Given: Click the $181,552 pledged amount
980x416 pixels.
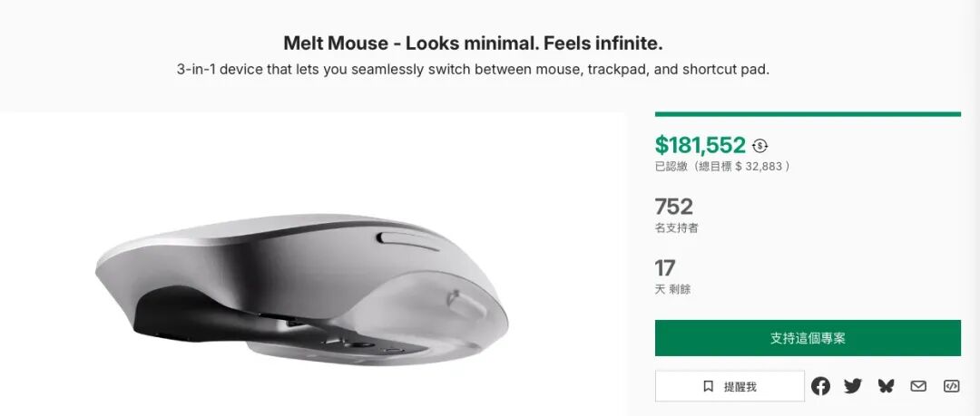Looking at the screenshot, I should (700, 145).
